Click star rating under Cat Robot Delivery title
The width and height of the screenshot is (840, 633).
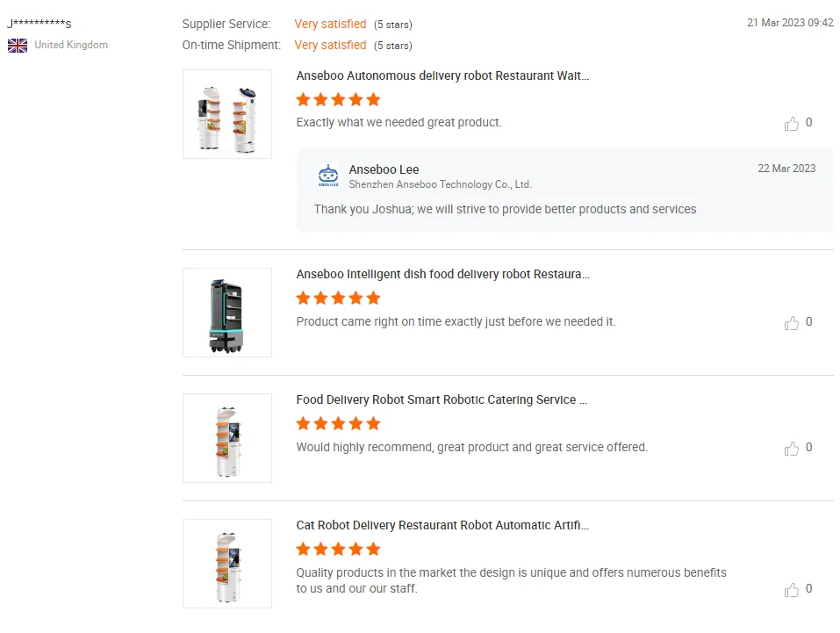point(338,549)
